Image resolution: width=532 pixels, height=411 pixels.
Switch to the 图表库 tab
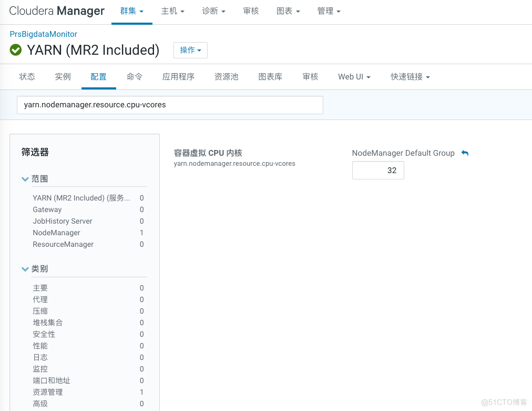(x=270, y=76)
